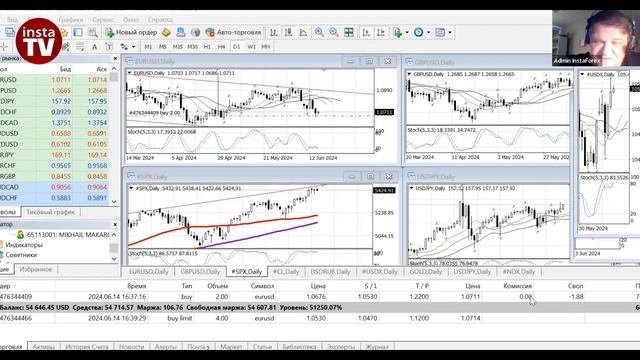Toggle one-click trading arrow on USDJPY chart
Viewport: 640px width, 360px height.
(411, 189)
